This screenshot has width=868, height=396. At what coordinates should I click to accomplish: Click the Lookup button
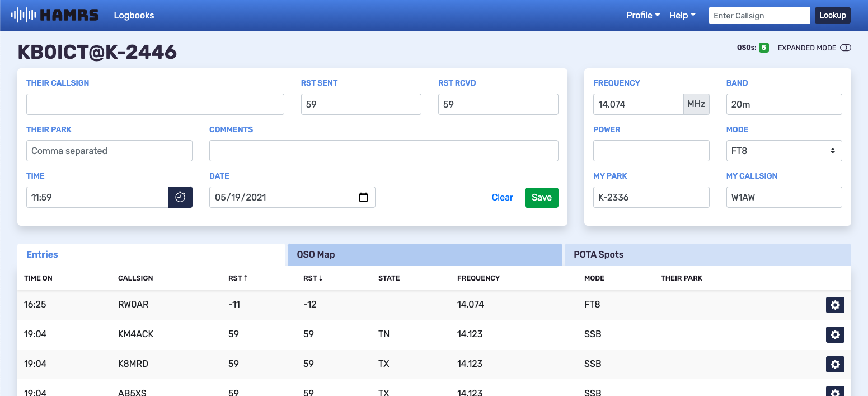(832, 15)
